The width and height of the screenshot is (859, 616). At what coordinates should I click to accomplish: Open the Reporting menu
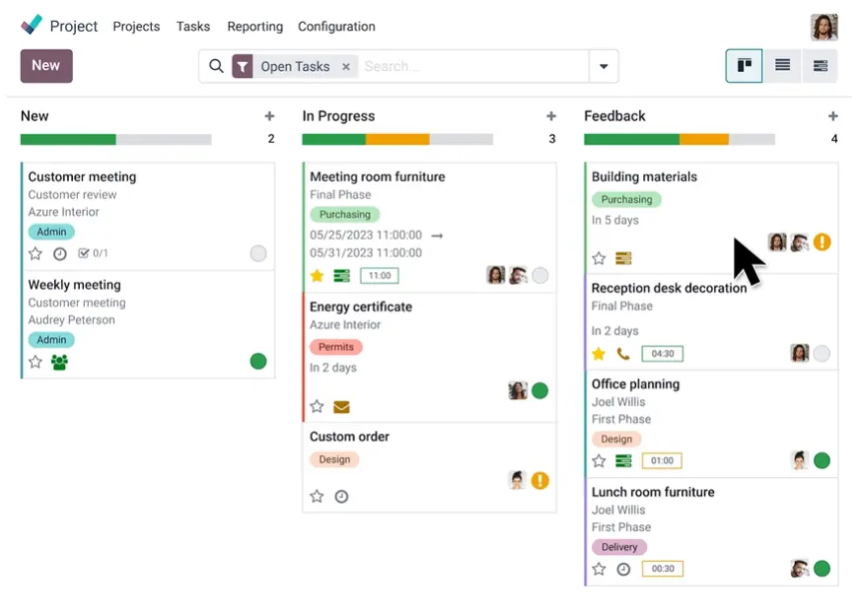pos(255,27)
